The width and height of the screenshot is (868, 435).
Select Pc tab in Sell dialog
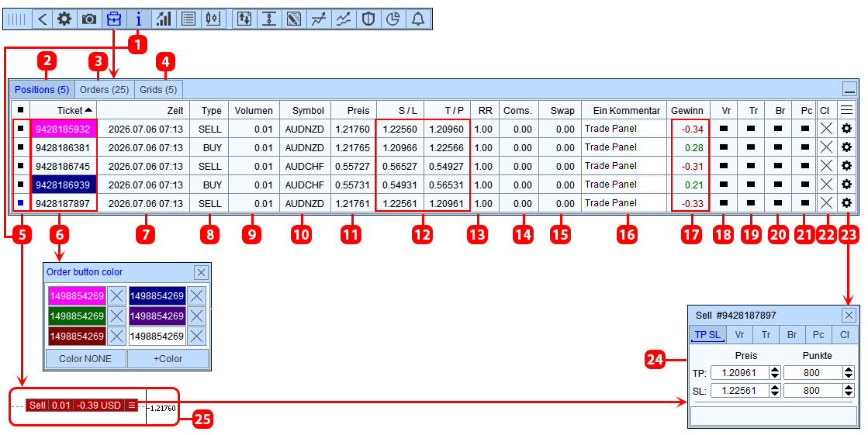point(818,335)
